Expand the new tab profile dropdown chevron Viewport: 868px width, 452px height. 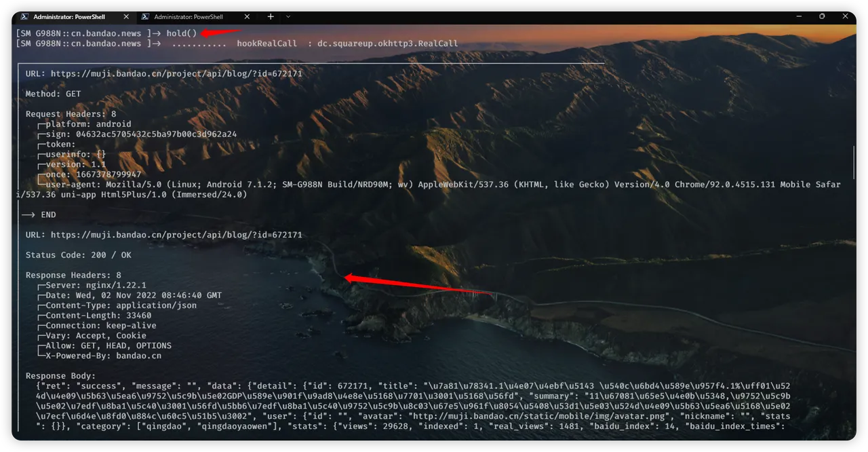(x=288, y=16)
